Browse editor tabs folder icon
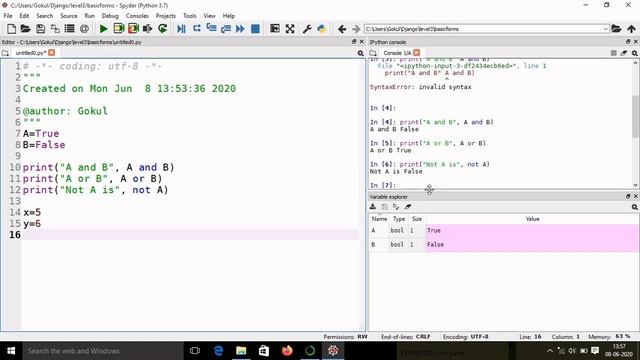The height and width of the screenshot is (360, 640). 5,53
